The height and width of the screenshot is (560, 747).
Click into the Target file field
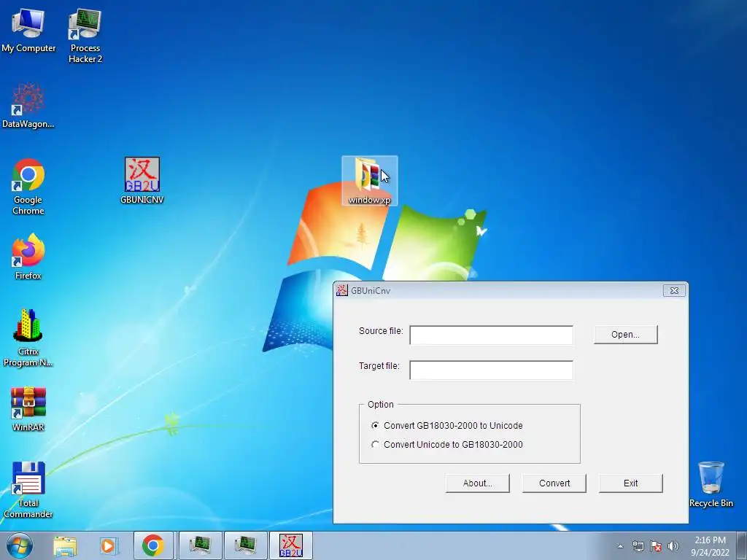pos(491,370)
